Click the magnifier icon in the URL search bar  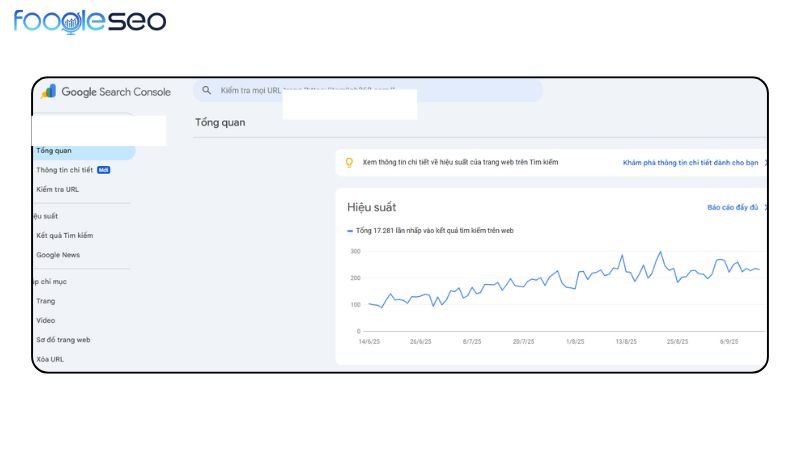tap(207, 90)
